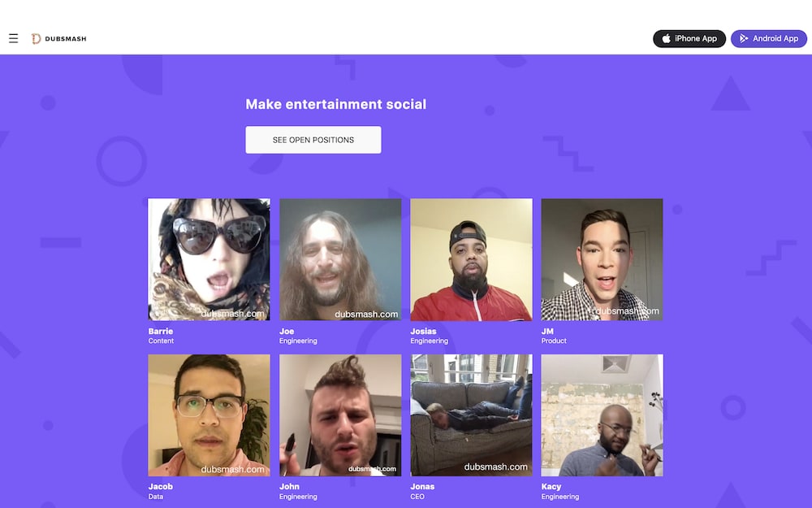Open Joe's Engineering video thumbnail
Screen dimensions: 812x508
[x=340, y=260]
